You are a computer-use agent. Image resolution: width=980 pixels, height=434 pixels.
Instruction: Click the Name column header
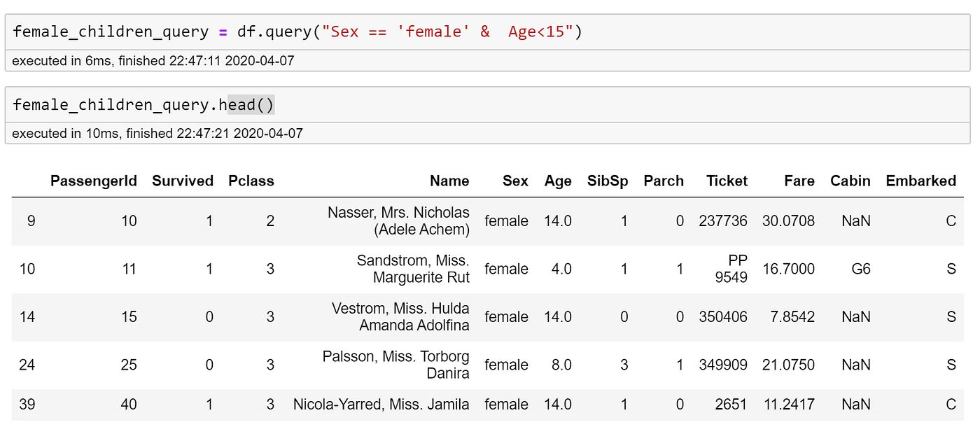pyautogui.click(x=449, y=181)
